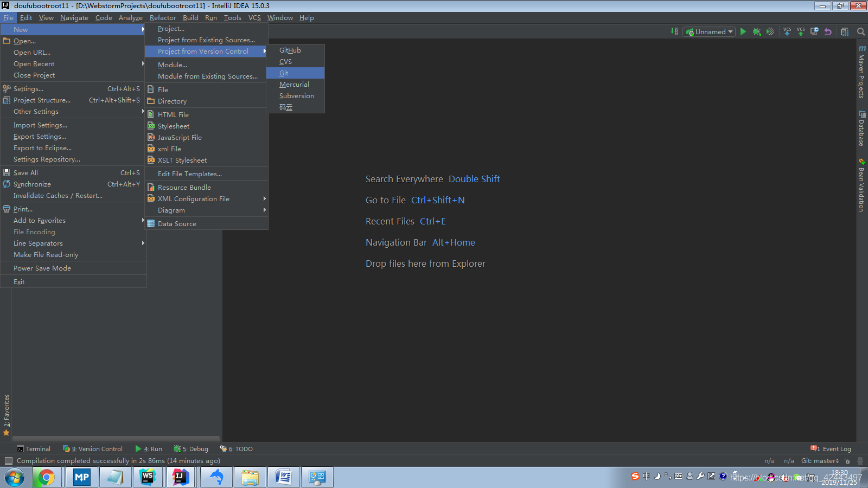Start Debug with the bug icon

point(757,31)
